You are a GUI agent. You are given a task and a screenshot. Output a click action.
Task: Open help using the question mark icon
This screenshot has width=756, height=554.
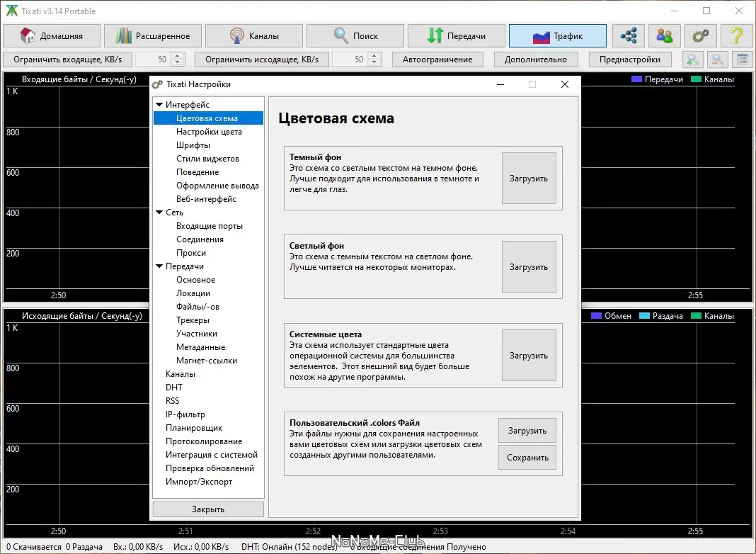click(x=736, y=35)
